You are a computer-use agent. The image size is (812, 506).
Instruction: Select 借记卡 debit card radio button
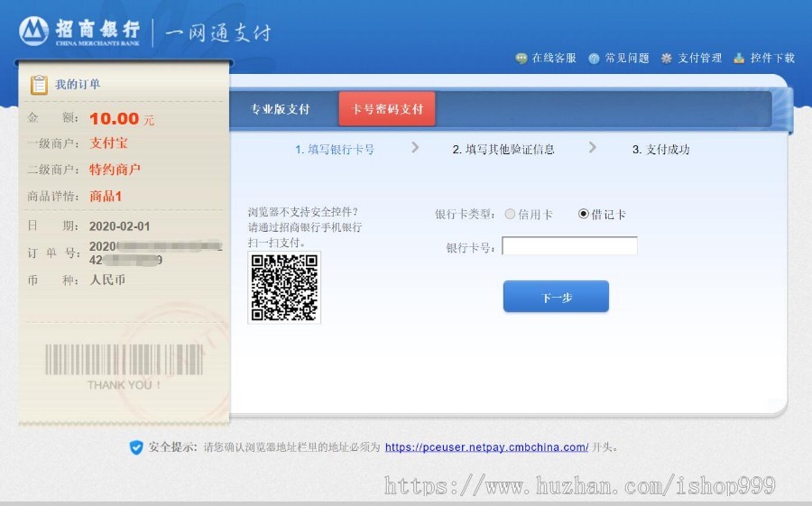click(584, 214)
